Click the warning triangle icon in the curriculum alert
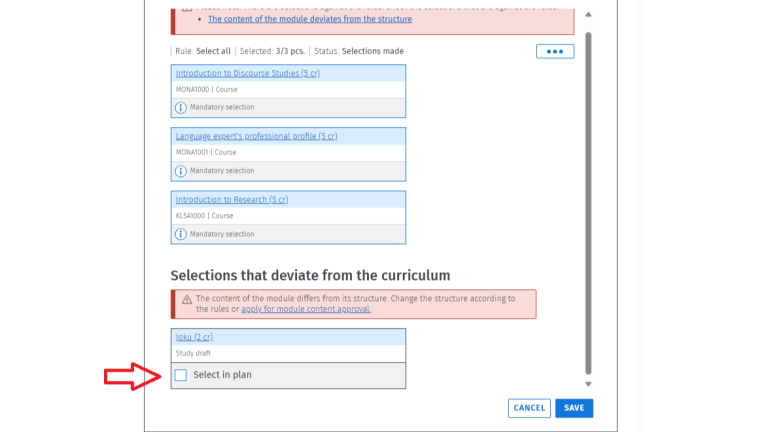This screenshot has width=768, height=432. (x=187, y=299)
